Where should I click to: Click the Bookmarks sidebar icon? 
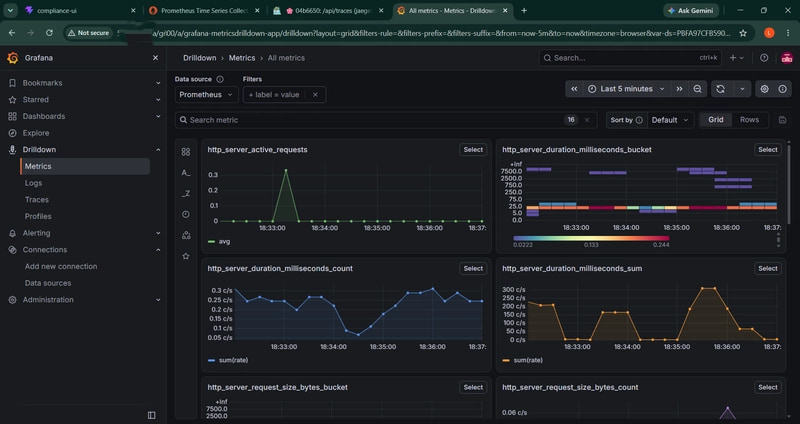pos(12,83)
